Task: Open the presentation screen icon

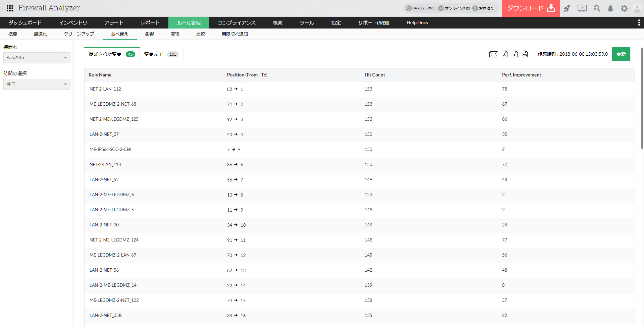Action: [x=582, y=8]
